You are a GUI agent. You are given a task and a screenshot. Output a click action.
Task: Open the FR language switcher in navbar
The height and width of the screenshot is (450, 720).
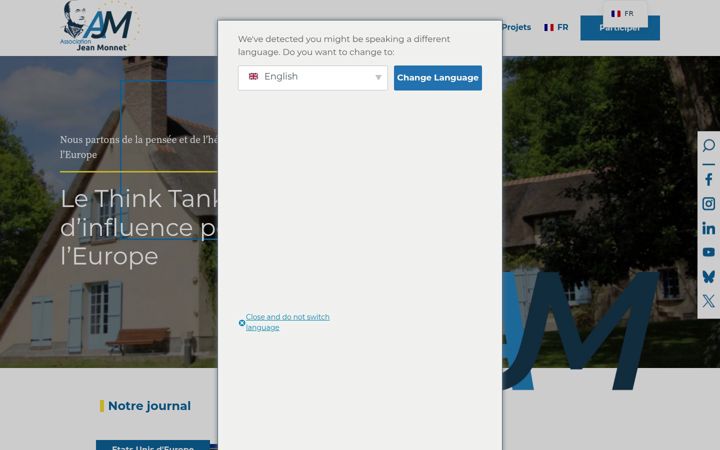coord(556,28)
